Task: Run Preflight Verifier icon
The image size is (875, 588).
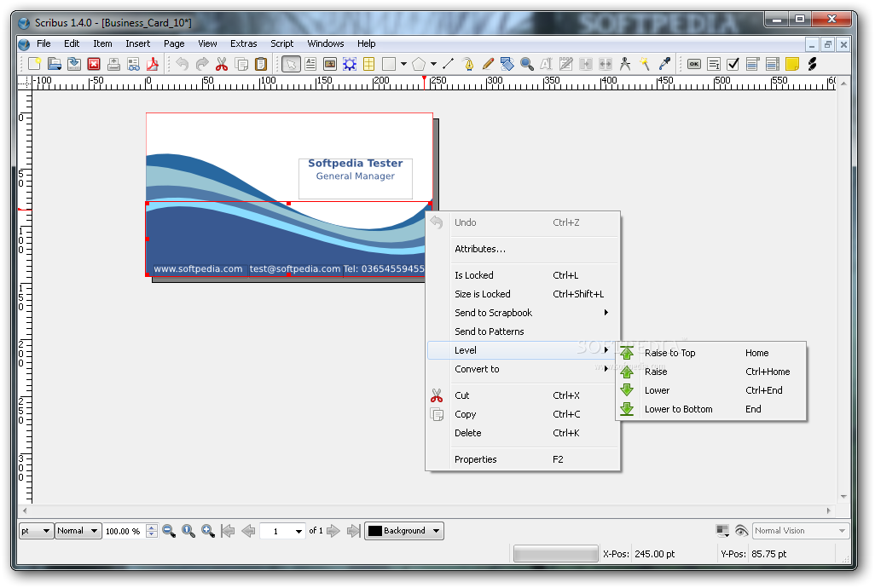Action: (133, 64)
